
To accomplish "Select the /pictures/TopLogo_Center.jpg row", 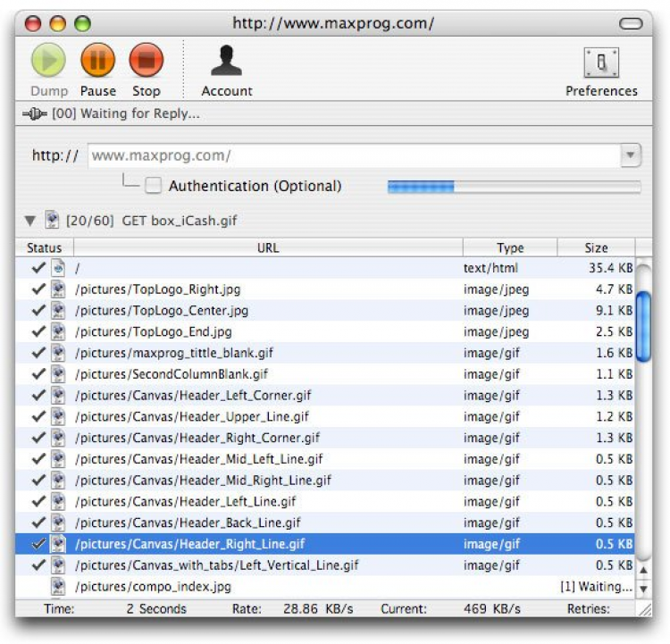I will coord(325,310).
